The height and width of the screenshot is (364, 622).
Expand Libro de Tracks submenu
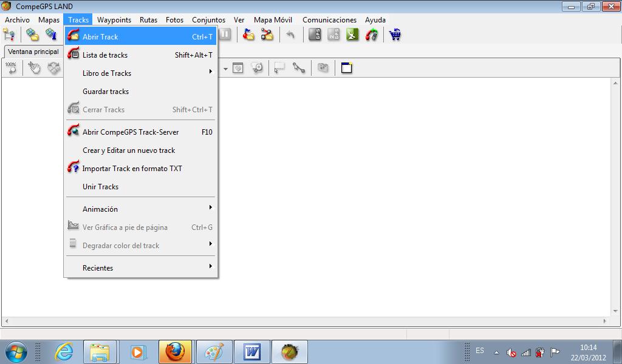click(140, 73)
